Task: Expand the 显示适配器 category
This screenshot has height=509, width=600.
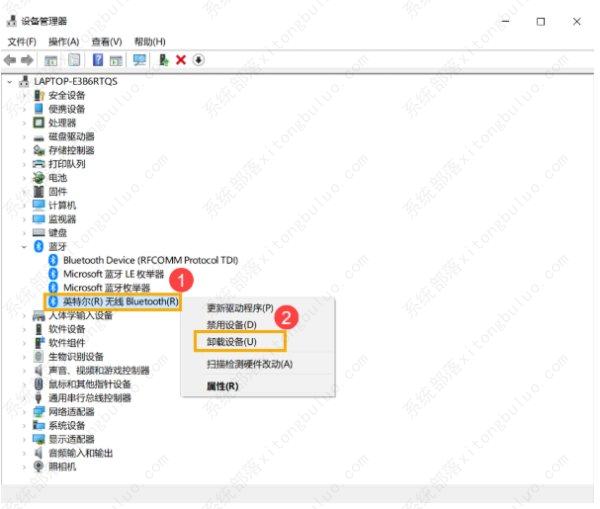Action: point(24,439)
